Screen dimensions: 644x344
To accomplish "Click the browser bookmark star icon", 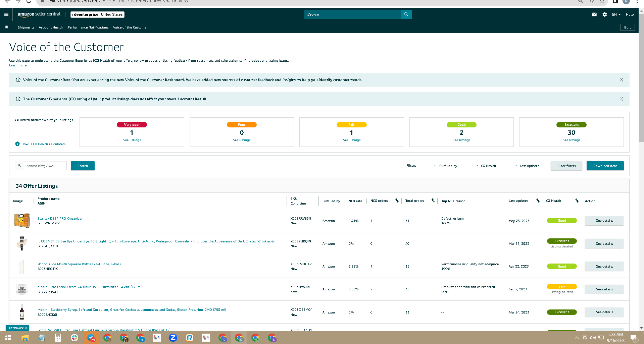I will 602,1.
